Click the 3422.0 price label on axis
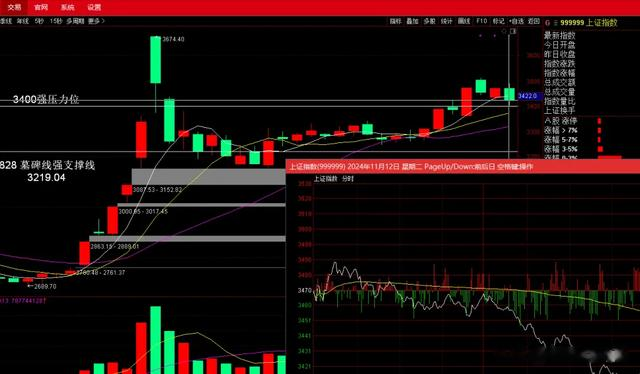 pos(529,96)
